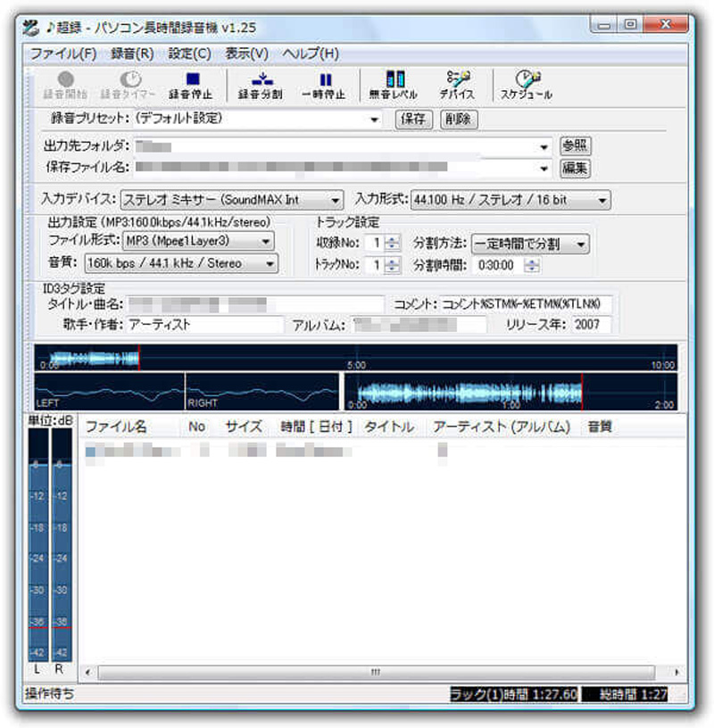Screen dimensions: 714x728
Task: Click the 参照 button for output folder
Action: pos(576,145)
